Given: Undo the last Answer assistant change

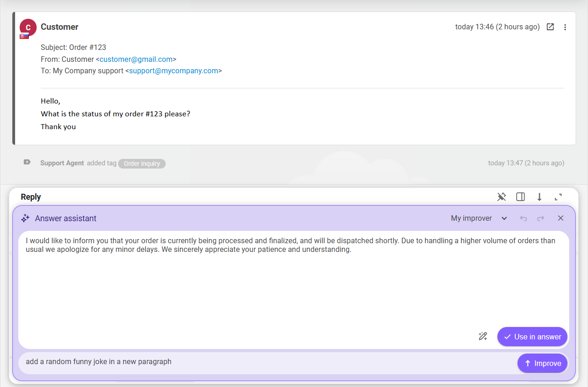Looking at the screenshot, I should [523, 218].
